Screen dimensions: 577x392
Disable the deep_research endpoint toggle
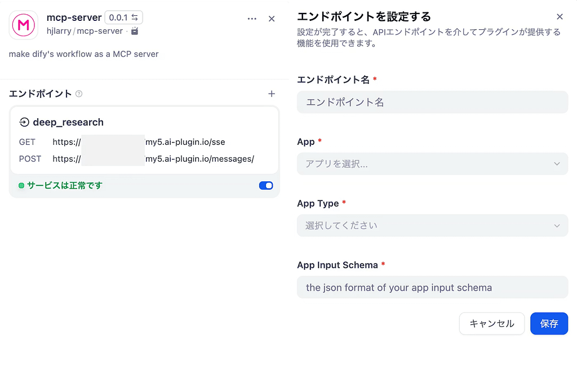pos(266,185)
